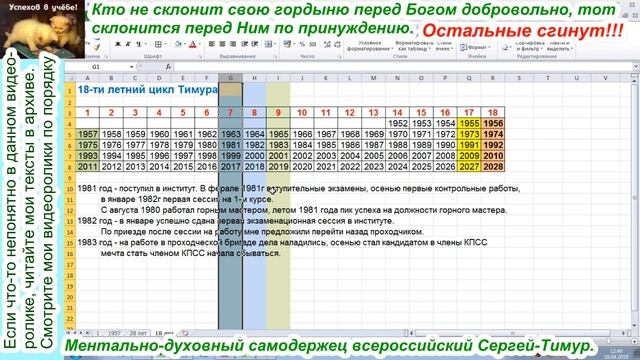Screen dimensions: 640x360
Task: Select the yellow cell containing 1955
Action: [469, 123]
